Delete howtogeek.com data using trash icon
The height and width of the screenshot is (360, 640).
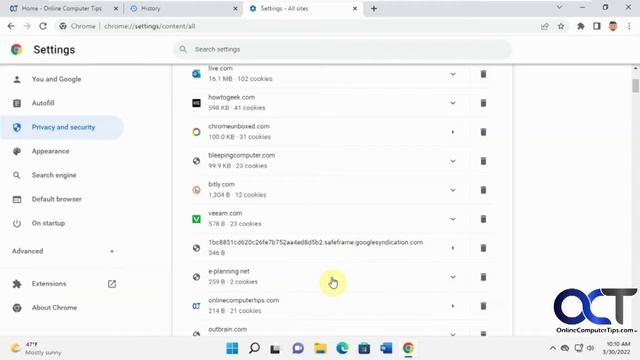(x=483, y=103)
